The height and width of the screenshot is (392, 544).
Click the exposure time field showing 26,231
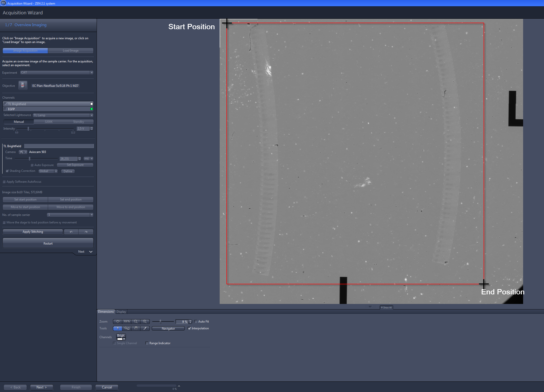tap(68, 159)
